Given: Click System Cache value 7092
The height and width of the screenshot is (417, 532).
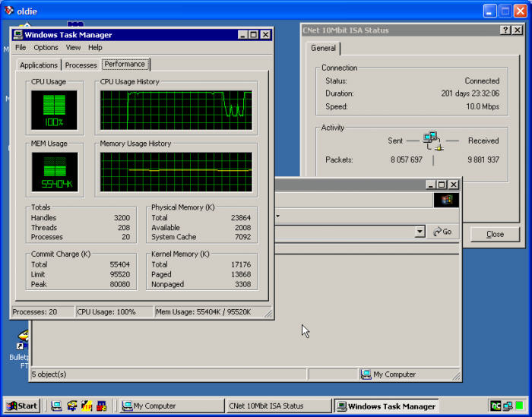Looking at the screenshot, I should (243, 237).
